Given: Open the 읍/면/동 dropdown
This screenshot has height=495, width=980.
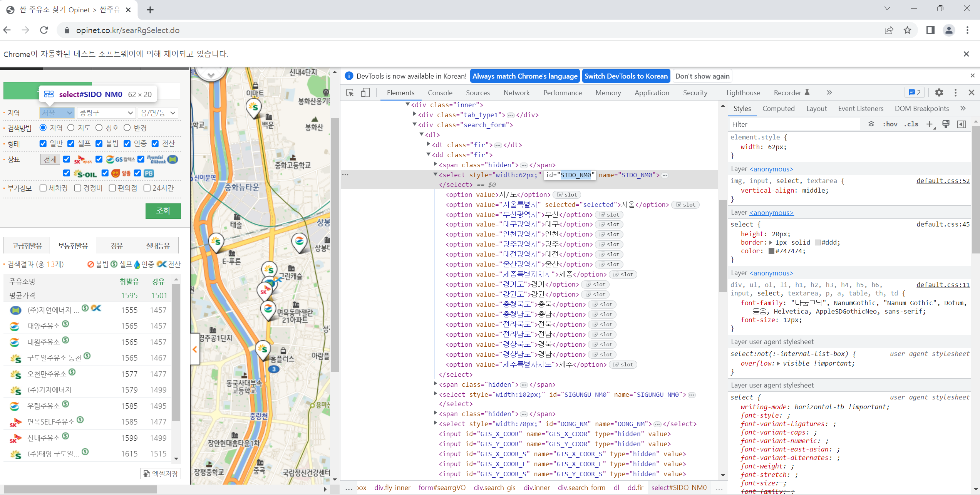Looking at the screenshot, I should 158,113.
